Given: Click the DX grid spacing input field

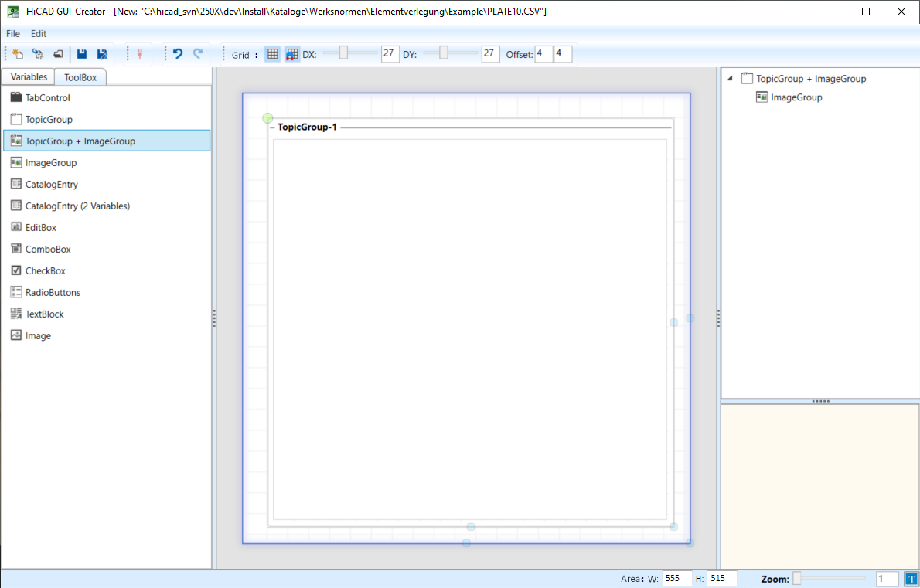Looking at the screenshot, I should tap(389, 54).
